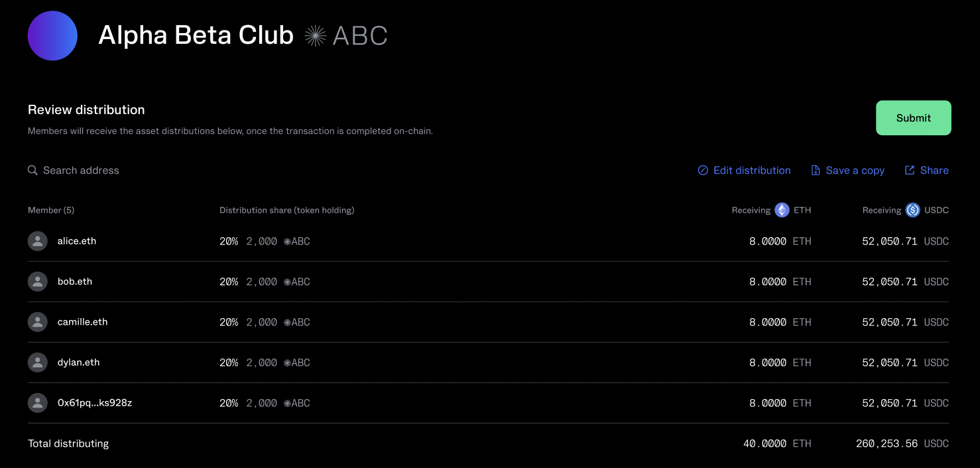
Task: Click the Distribution share column header
Action: (286, 210)
